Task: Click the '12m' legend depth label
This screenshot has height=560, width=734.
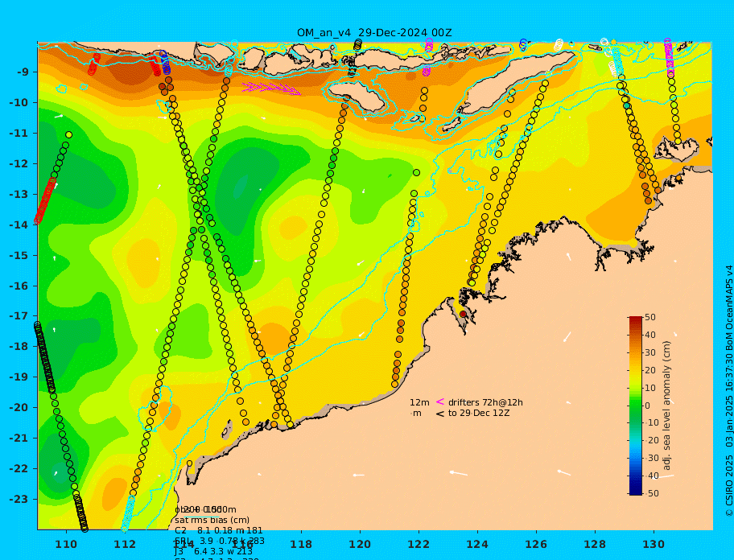Action: 419,402
